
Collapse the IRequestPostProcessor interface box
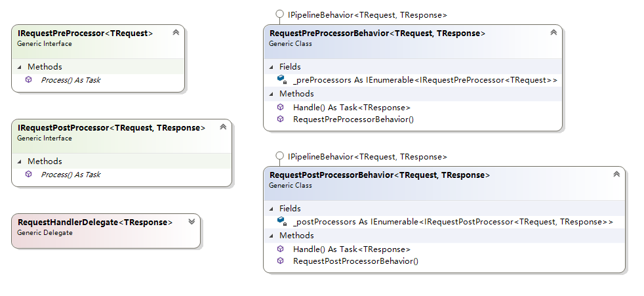pos(222,127)
